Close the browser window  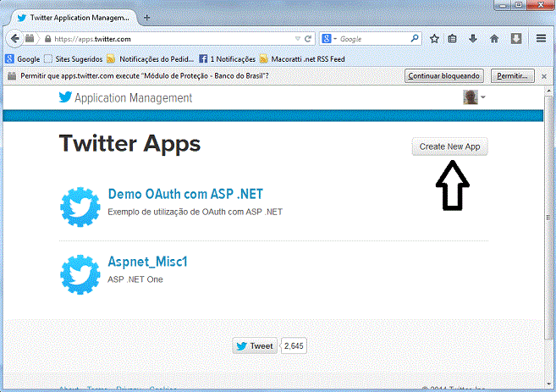tap(541, 5)
